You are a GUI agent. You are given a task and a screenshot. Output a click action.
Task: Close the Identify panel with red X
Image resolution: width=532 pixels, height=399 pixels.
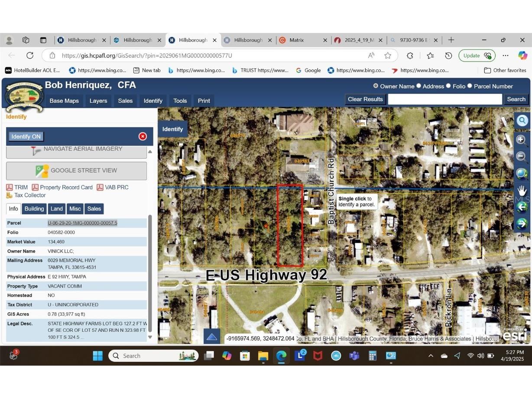click(143, 136)
